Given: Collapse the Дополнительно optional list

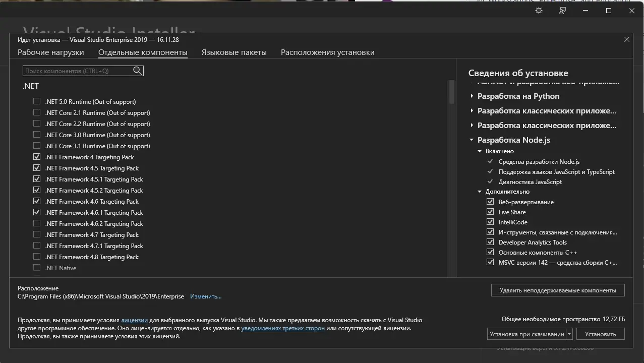Looking at the screenshot, I should pos(480,192).
